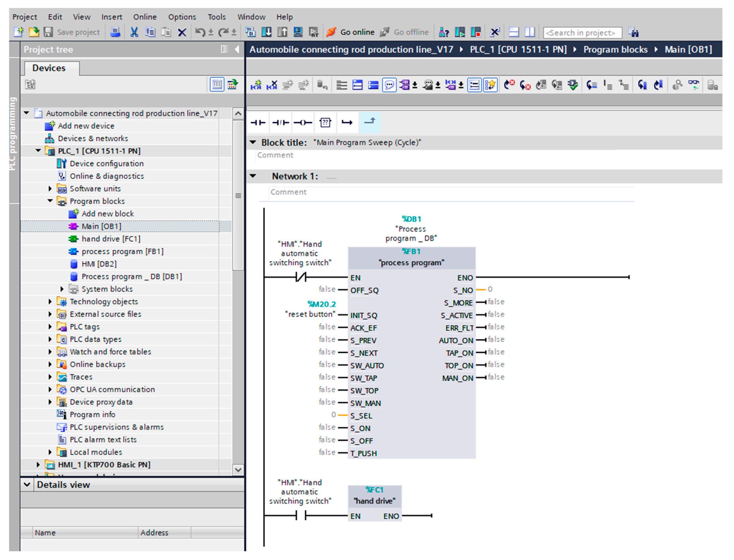Insert an empty box instruction
Screen dimensions: 734x560
click(325, 123)
